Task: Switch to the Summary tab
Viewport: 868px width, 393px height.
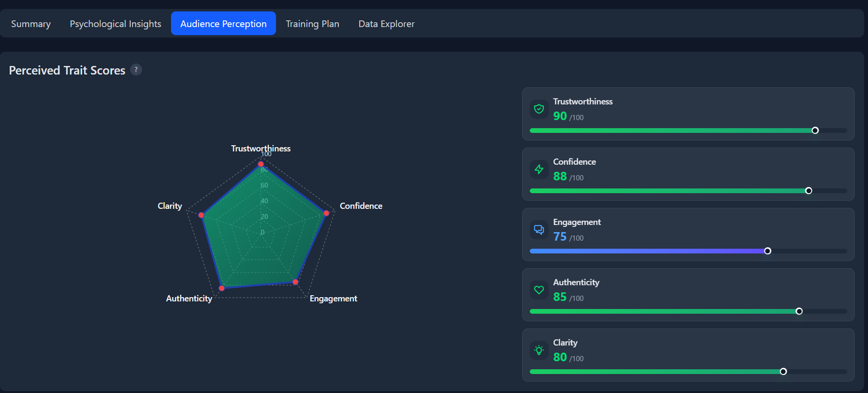Action: tap(31, 24)
